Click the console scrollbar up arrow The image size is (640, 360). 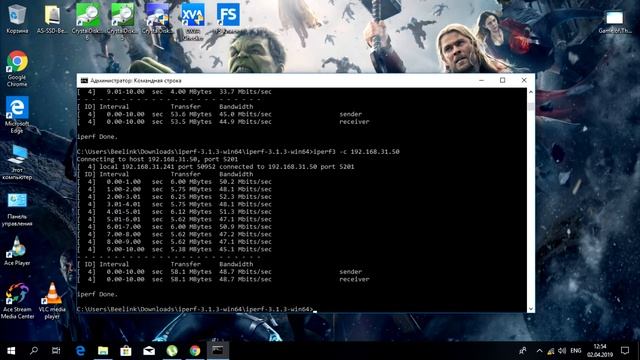click(x=531, y=92)
